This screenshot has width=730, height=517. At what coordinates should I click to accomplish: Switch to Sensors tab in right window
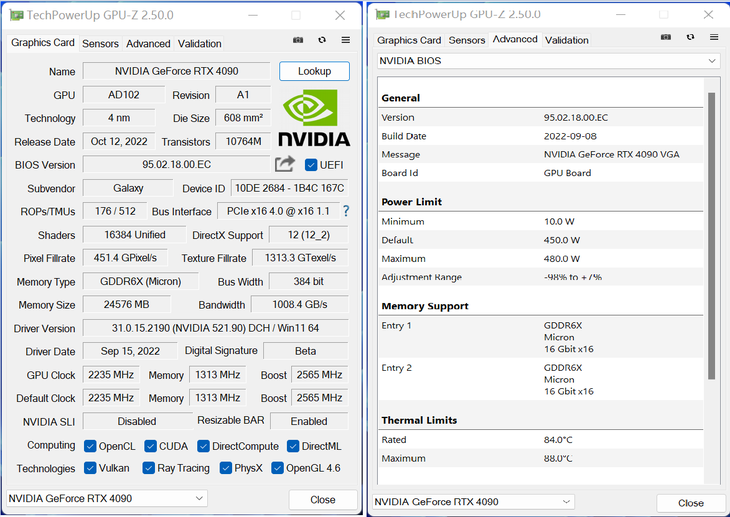pyautogui.click(x=466, y=41)
